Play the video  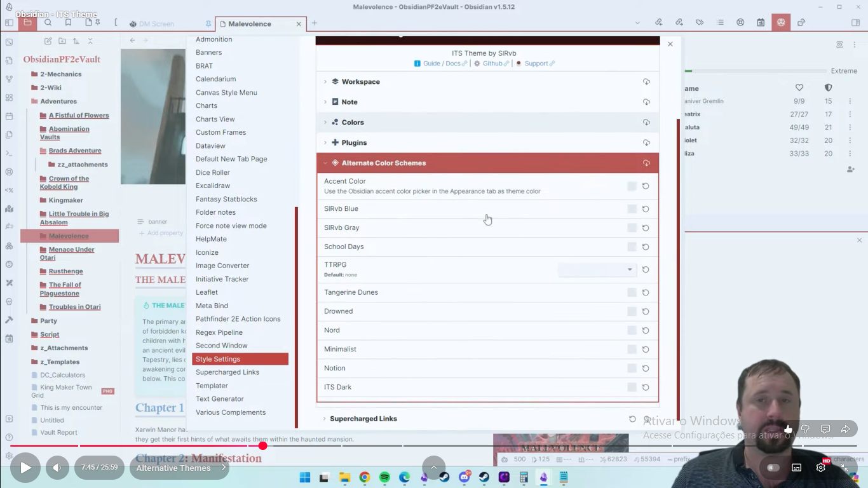25,468
